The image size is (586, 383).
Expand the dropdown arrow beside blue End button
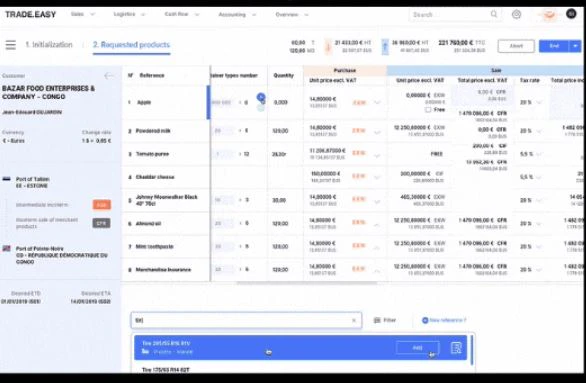(575, 46)
